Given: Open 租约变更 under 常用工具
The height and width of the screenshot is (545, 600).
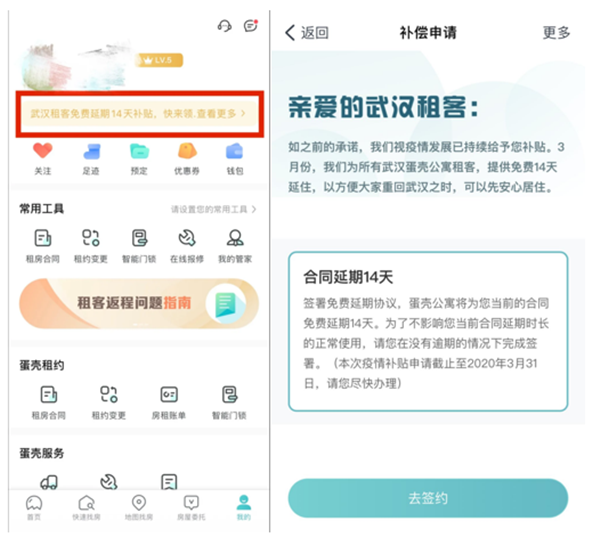Looking at the screenshot, I should [x=91, y=246].
